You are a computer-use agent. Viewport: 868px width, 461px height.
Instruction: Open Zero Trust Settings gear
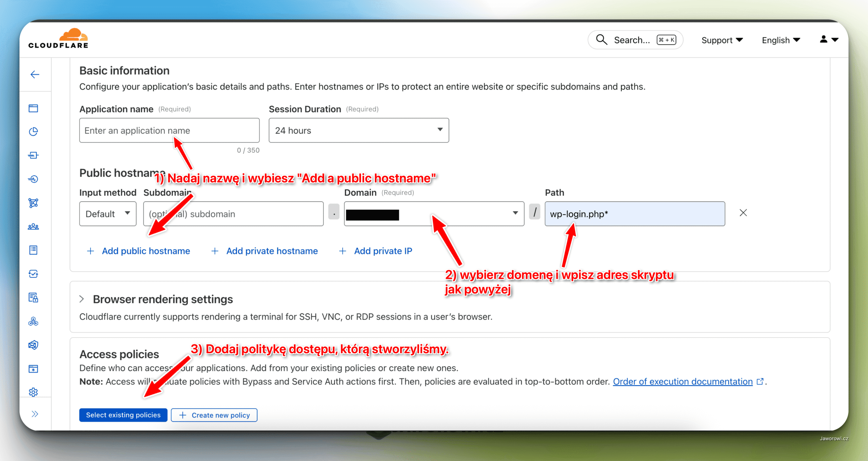[x=33, y=392]
